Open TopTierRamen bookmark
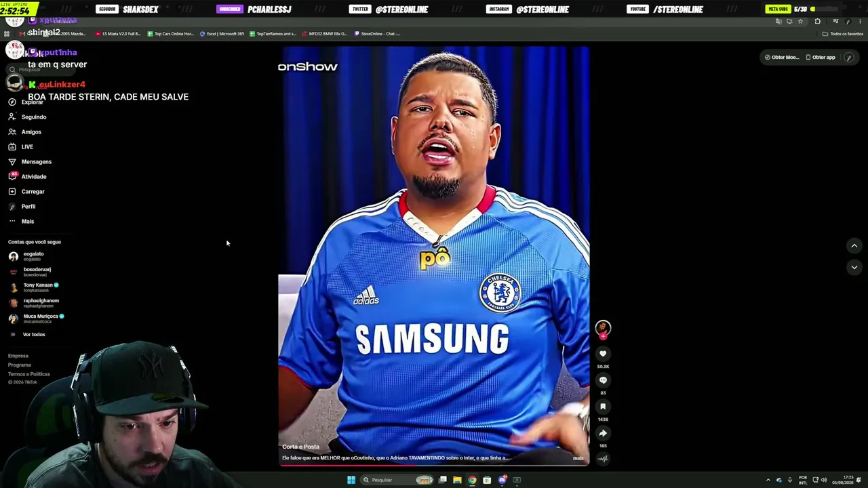Image resolution: width=868 pixels, height=488 pixels. [273, 34]
